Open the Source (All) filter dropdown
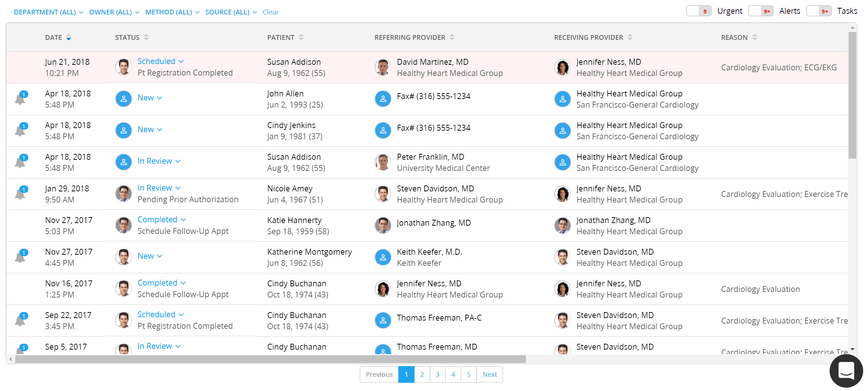868x391 pixels. point(231,12)
